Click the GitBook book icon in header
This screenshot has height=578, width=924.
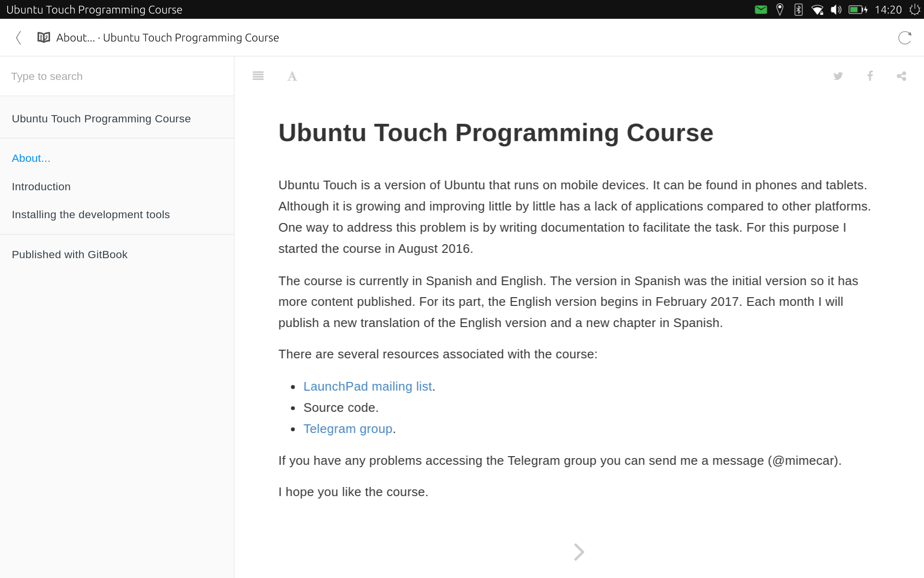point(43,38)
